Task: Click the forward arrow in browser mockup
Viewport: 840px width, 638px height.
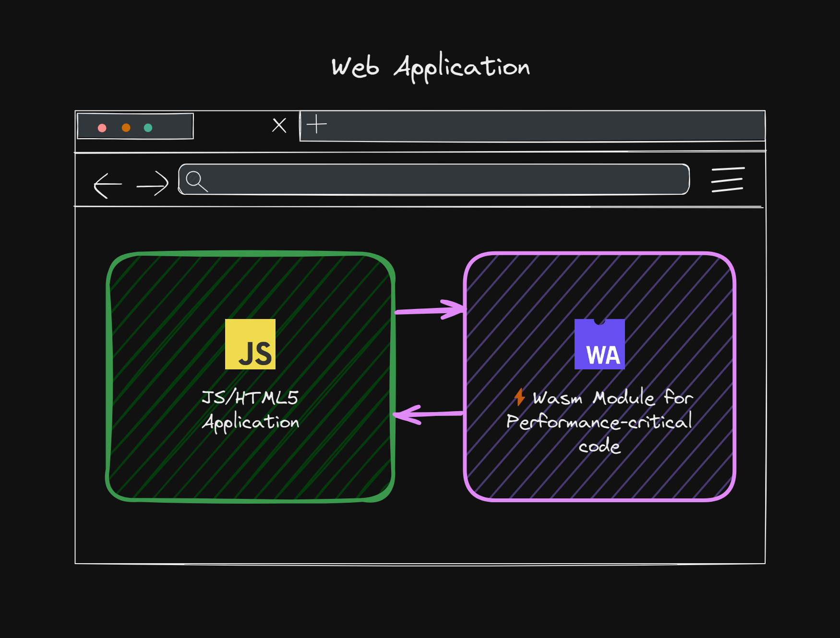Action: (x=153, y=184)
